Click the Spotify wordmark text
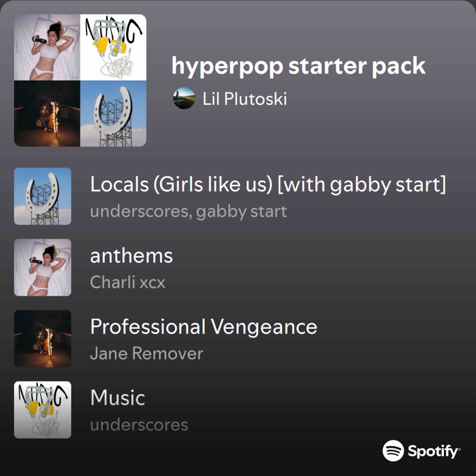 [433, 451]
